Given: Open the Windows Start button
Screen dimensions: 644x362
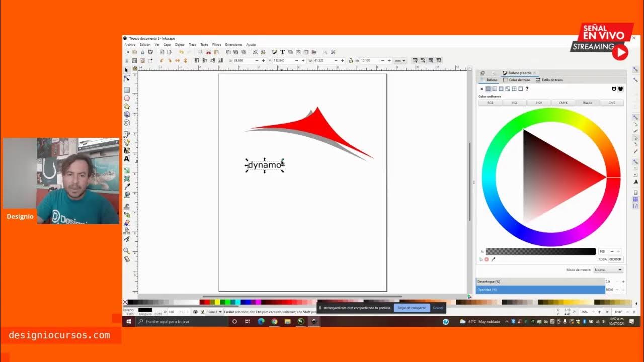Looking at the screenshot, I should tap(128, 321).
